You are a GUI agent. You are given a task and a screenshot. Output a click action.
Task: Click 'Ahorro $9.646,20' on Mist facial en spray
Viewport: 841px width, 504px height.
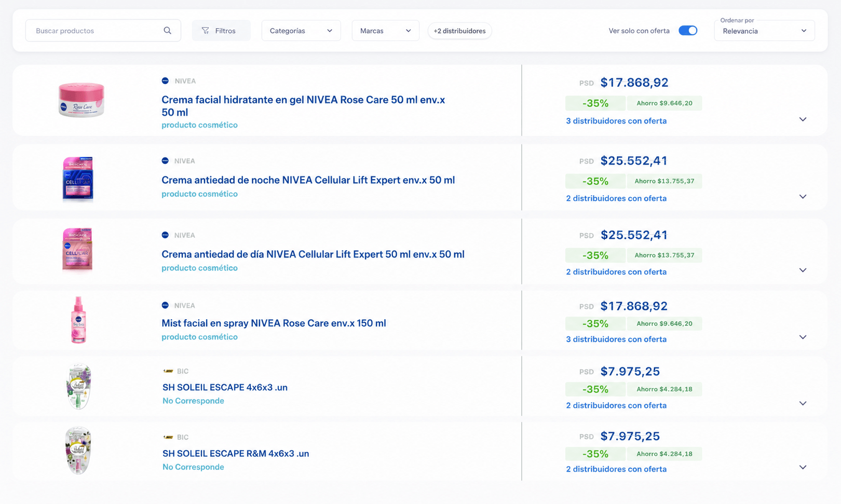pos(664,324)
